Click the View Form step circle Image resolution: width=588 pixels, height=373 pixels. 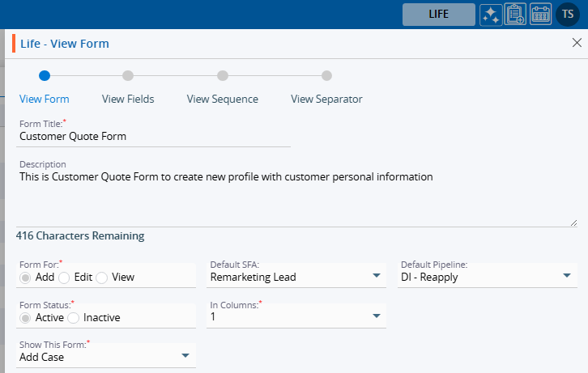click(x=45, y=76)
